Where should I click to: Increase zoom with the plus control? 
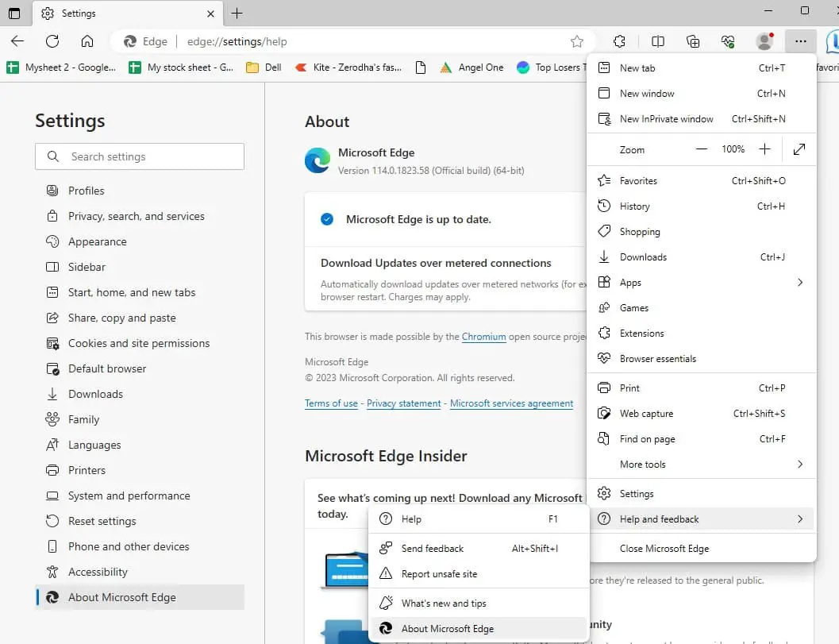(x=764, y=149)
